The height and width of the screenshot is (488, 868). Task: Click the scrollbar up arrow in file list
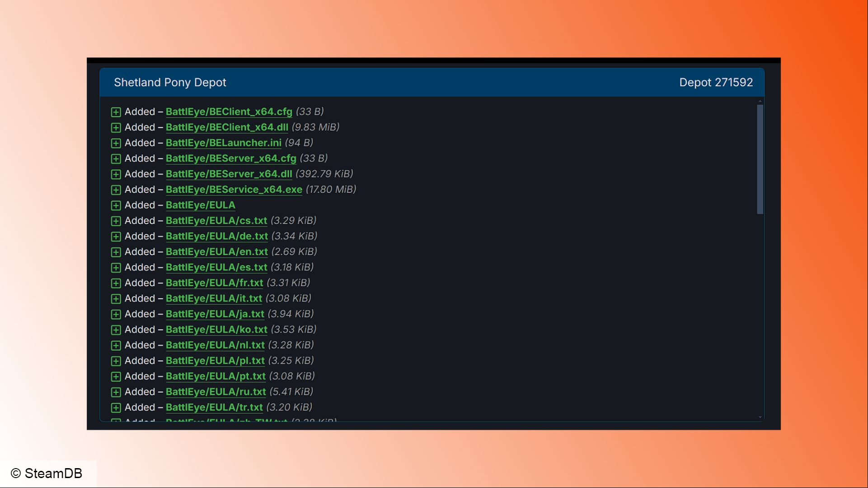click(x=760, y=101)
